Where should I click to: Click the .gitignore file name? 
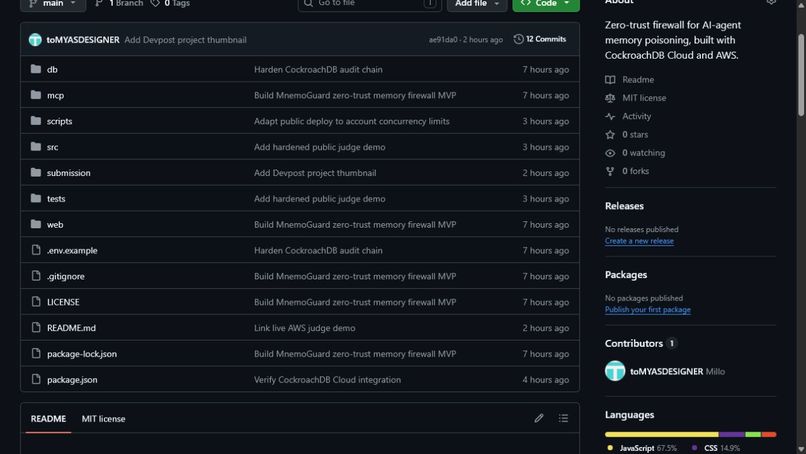[x=66, y=276]
